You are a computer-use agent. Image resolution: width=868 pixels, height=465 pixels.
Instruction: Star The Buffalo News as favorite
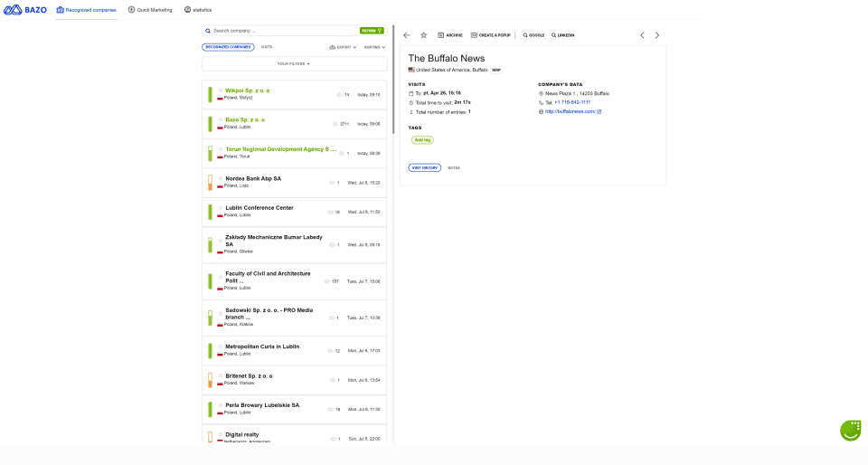click(x=423, y=35)
